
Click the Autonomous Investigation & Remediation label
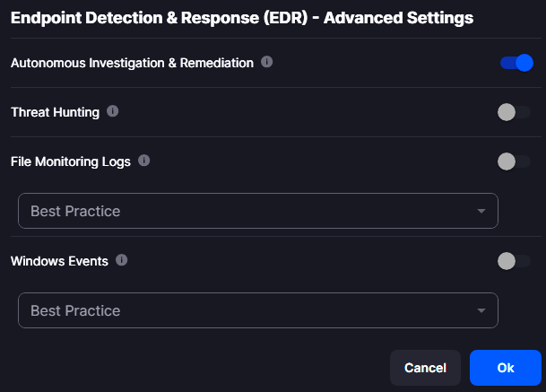pyautogui.click(x=132, y=64)
